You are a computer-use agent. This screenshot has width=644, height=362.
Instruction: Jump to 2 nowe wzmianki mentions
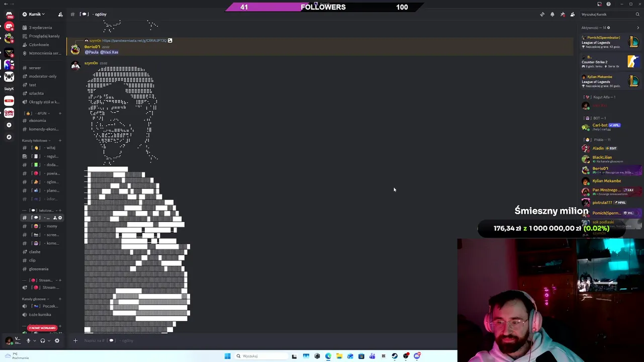click(42, 328)
